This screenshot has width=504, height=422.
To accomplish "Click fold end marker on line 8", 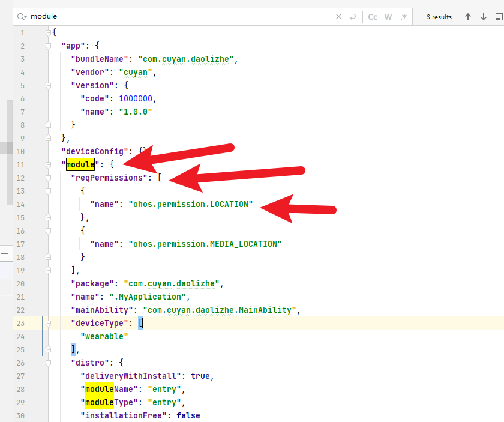I will (x=48, y=125).
